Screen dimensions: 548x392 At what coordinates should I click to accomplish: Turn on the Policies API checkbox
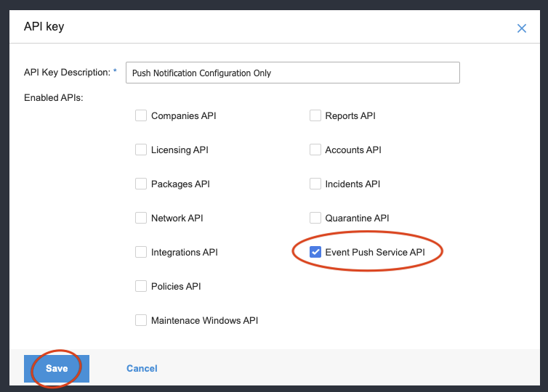point(141,286)
